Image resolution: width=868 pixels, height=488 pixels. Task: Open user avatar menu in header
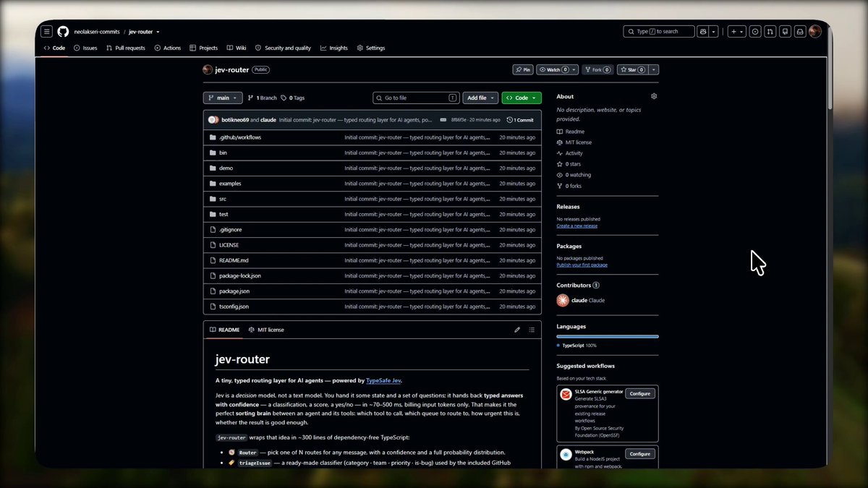[815, 32]
